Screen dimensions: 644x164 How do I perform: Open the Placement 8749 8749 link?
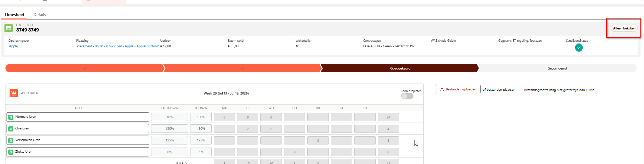click(x=118, y=46)
